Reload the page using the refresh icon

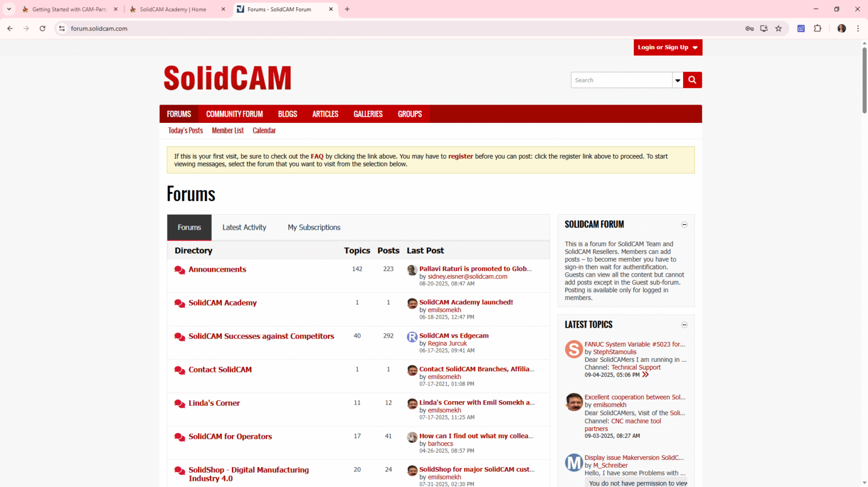coord(43,29)
